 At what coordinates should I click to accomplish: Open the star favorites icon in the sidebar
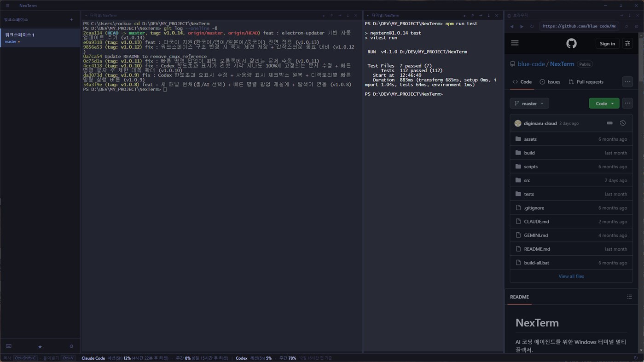[x=40, y=346]
